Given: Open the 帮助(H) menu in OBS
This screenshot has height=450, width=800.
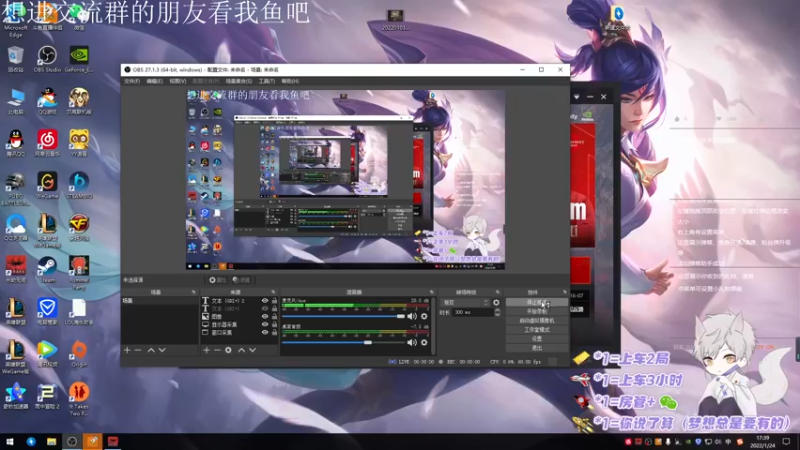Looking at the screenshot, I should [290, 81].
